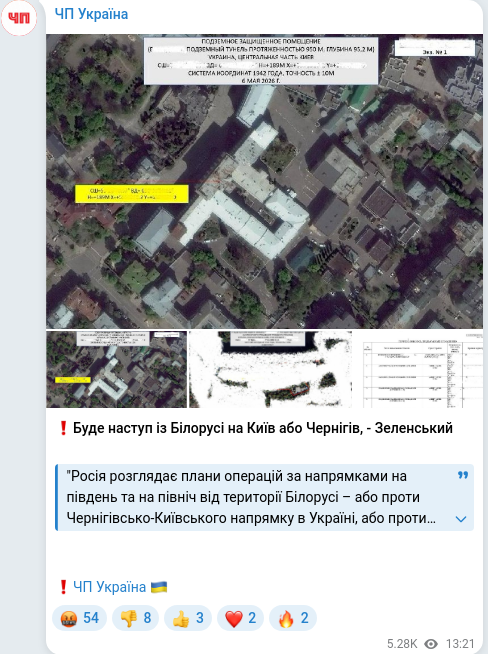Click the quotation mark icon
The height and width of the screenshot is (654, 488).
463,475
